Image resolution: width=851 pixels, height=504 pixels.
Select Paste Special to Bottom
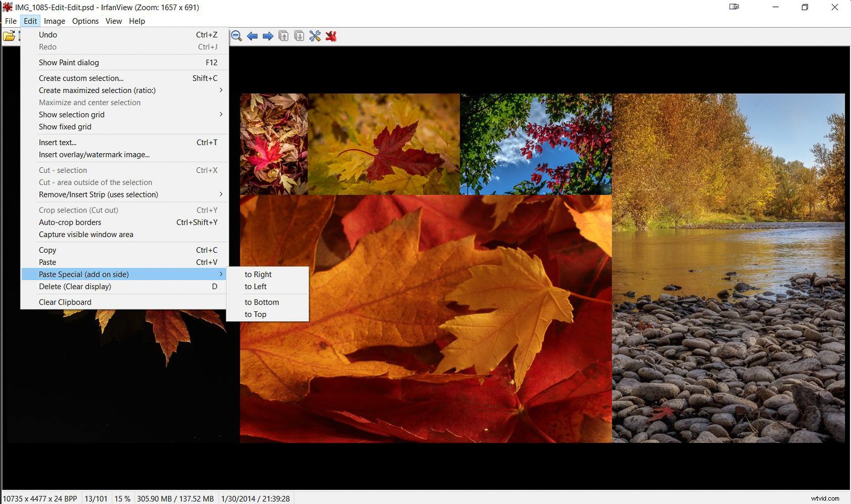262,302
